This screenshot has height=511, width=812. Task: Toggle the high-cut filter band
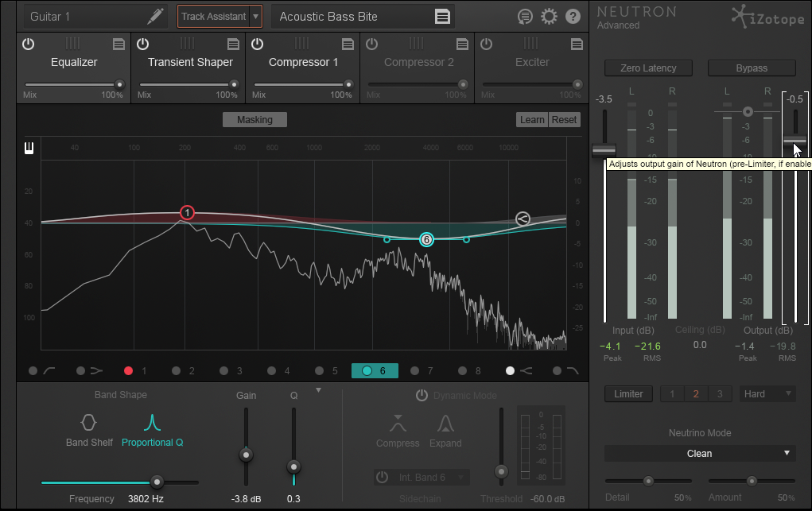click(x=558, y=370)
